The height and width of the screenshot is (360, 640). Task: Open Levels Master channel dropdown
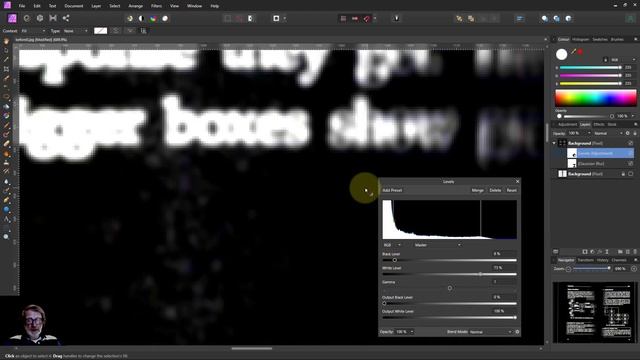(438, 245)
